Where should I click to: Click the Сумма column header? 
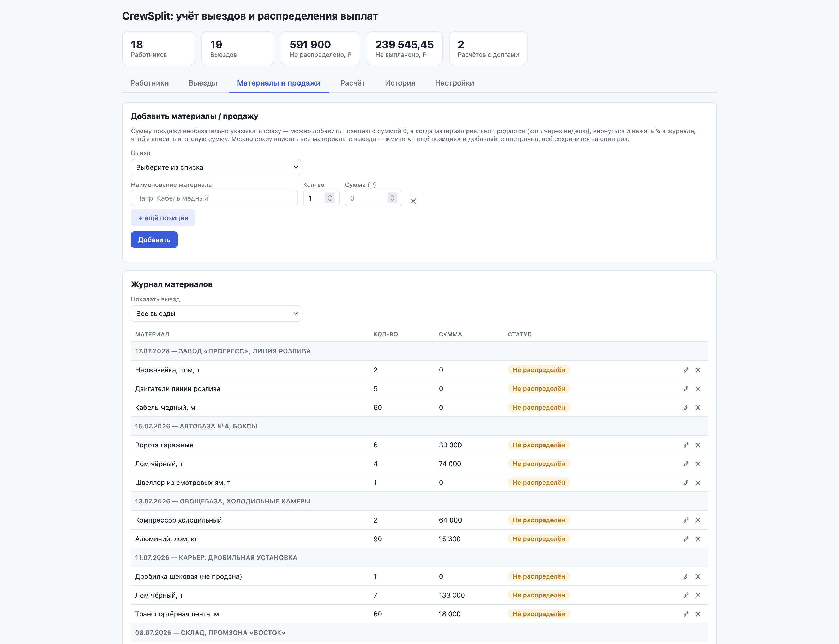point(451,334)
